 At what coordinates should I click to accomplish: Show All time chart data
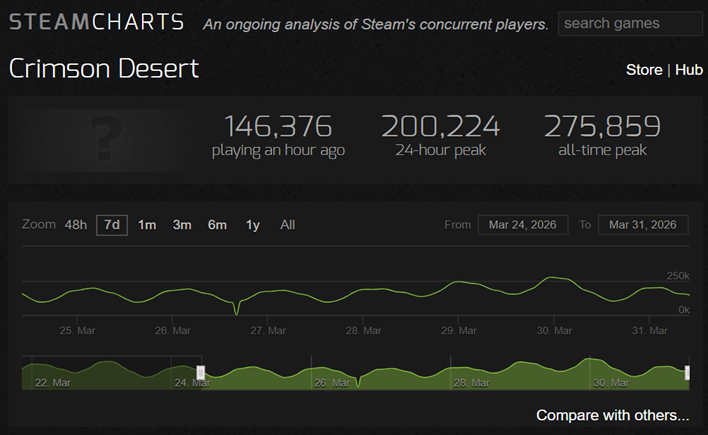pyautogui.click(x=288, y=225)
